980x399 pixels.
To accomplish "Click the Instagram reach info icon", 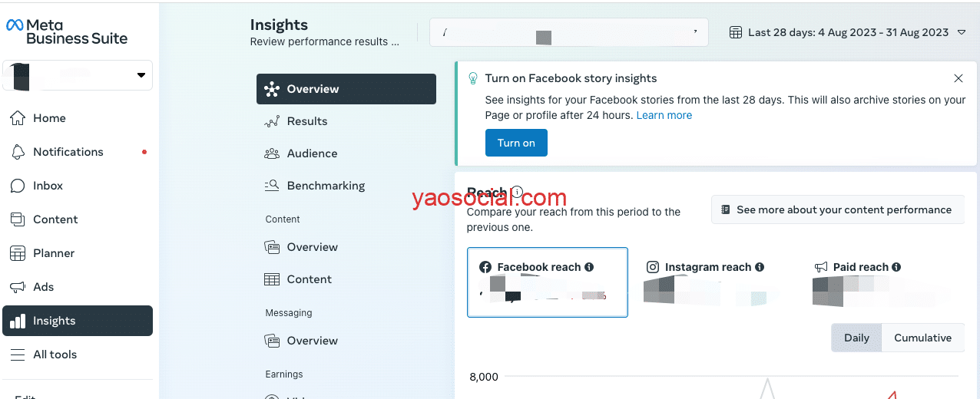I will tap(760, 267).
